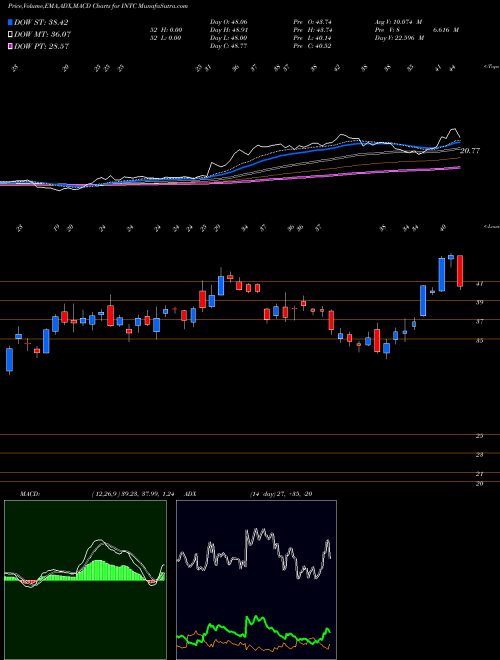Open the green MACD histogram panel
Image resolution: width=500 pixels, height=660 pixels.
pyautogui.click(x=85, y=580)
